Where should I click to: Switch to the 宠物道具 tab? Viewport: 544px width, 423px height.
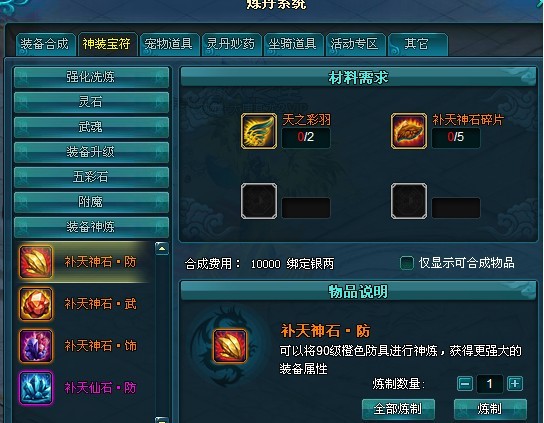pos(169,44)
